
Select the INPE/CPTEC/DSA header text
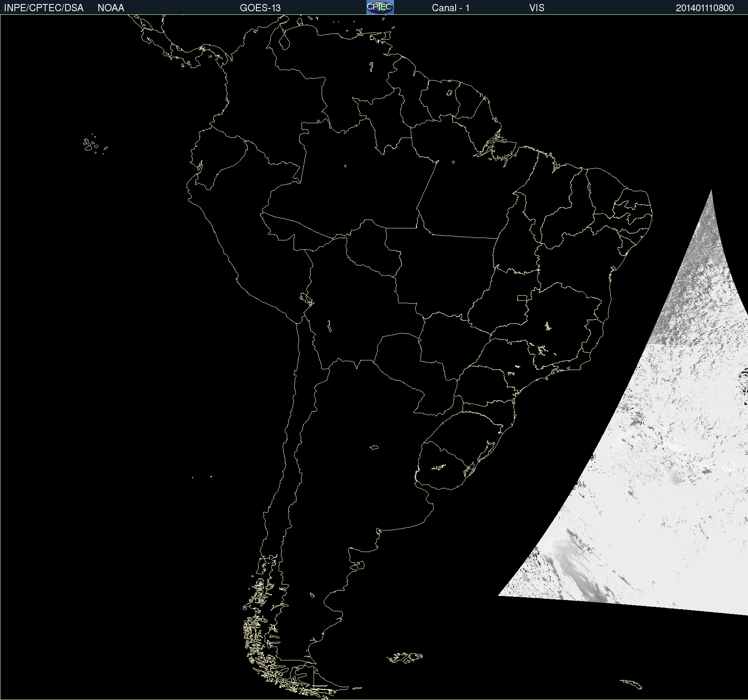click(x=44, y=8)
